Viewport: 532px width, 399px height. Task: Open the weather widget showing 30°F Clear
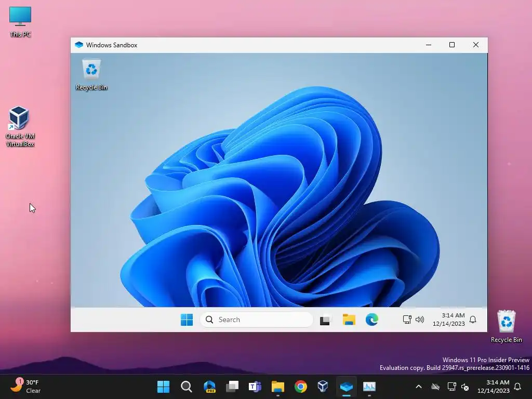coord(25,387)
